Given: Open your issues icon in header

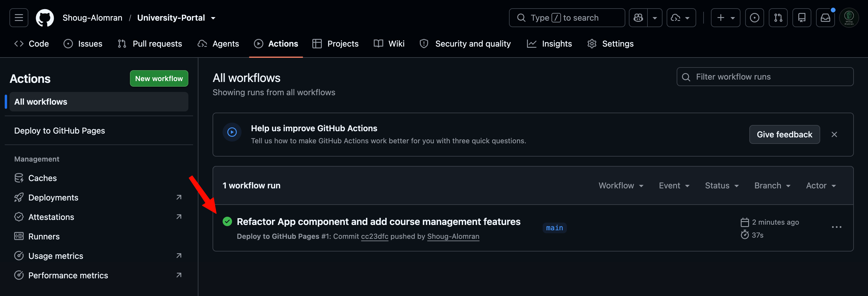Looking at the screenshot, I should [754, 18].
